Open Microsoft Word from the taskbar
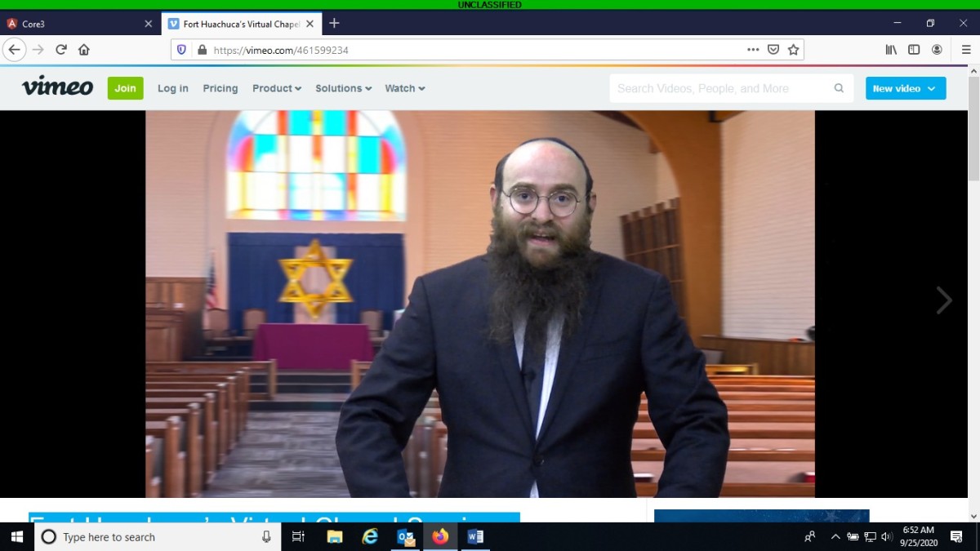980x551 pixels. pyautogui.click(x=474, y=537)
